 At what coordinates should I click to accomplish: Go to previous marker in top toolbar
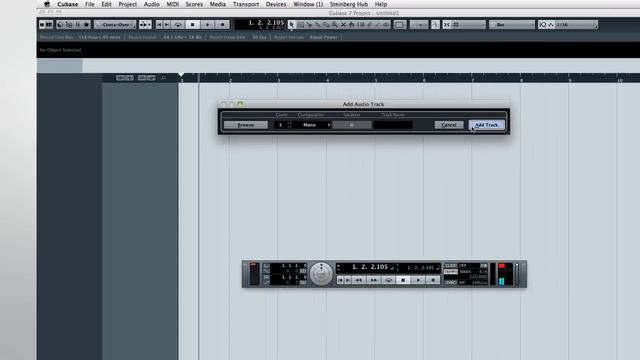click(x=159, y=24)
